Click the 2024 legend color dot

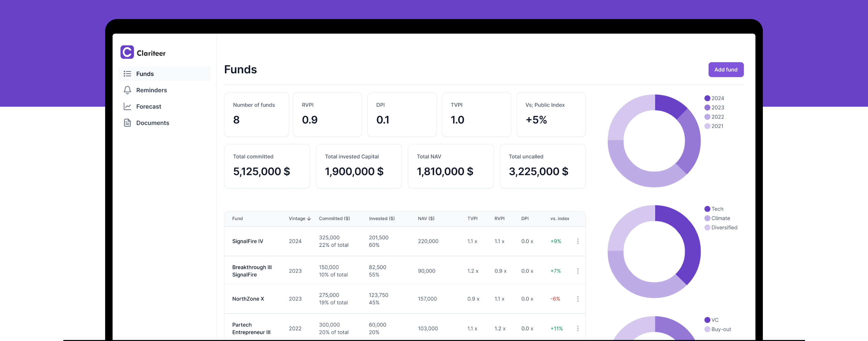point(707,98)
